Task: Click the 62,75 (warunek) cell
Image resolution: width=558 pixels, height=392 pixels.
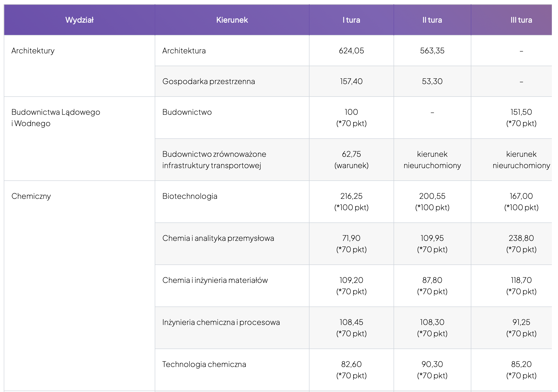Action: (351, 160)
